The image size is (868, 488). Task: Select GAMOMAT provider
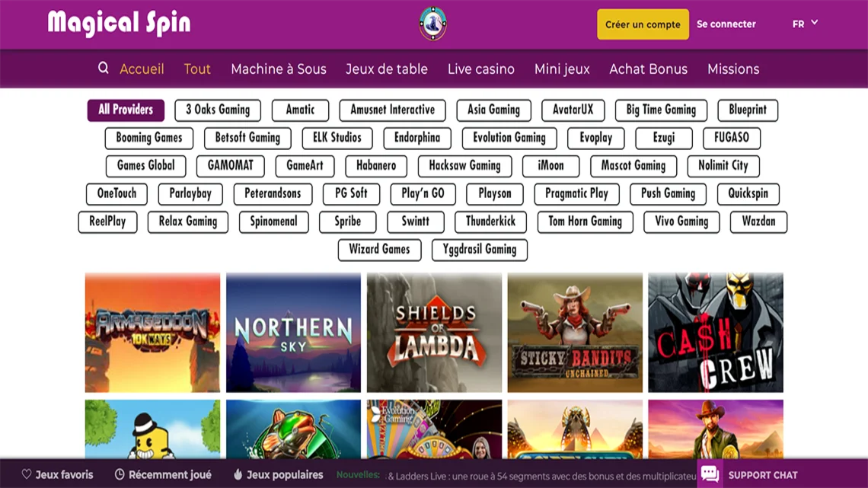click(230, 165)
